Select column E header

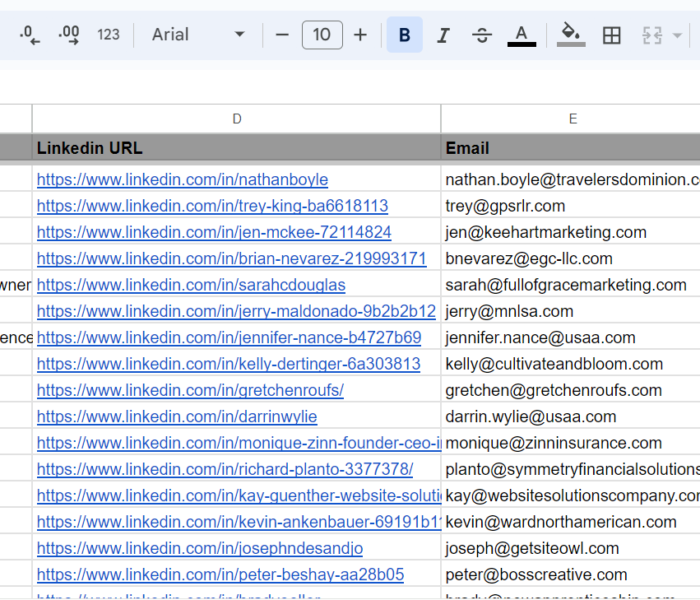(x=571, y=119)
